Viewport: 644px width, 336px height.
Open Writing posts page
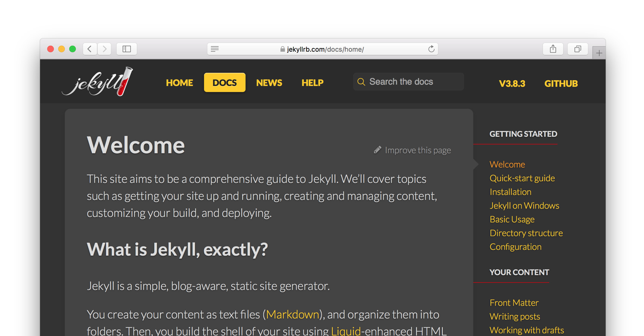click(x=515, y=316)
